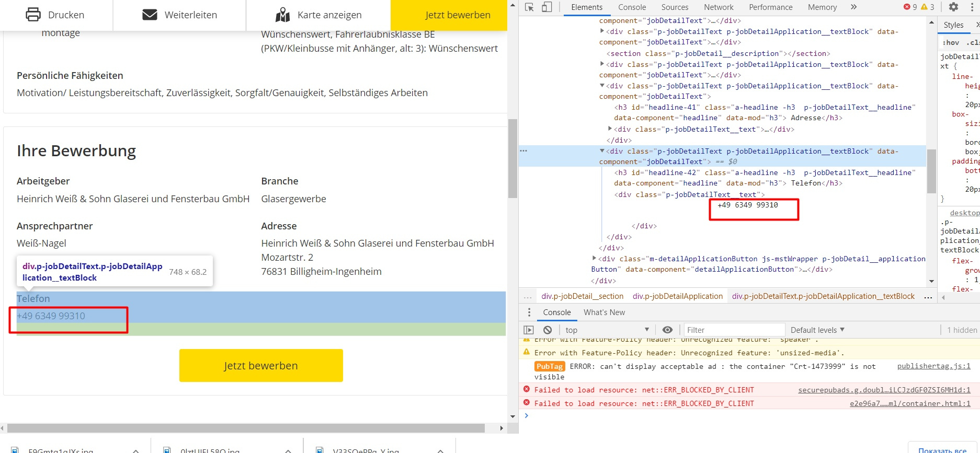Click the ellipsis beside the selected DOM node
Image resolution: width=980 pixels, height=453 pixels.
(x=523, y=150)
